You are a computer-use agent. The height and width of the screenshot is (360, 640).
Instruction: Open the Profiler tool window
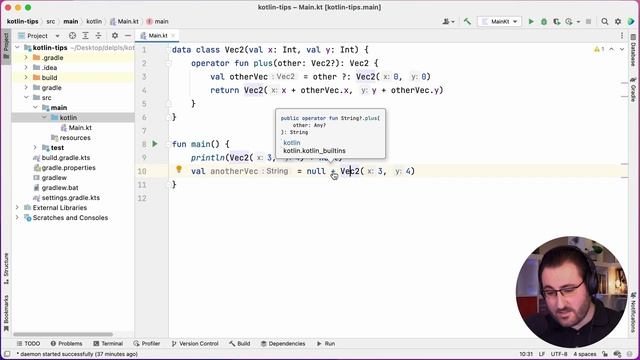pos(147,344)
